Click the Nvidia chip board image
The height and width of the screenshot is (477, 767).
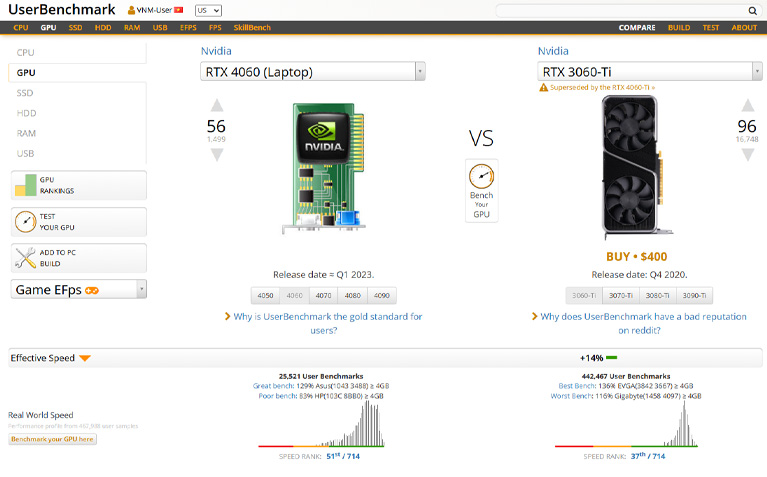[x=324, y=168]
